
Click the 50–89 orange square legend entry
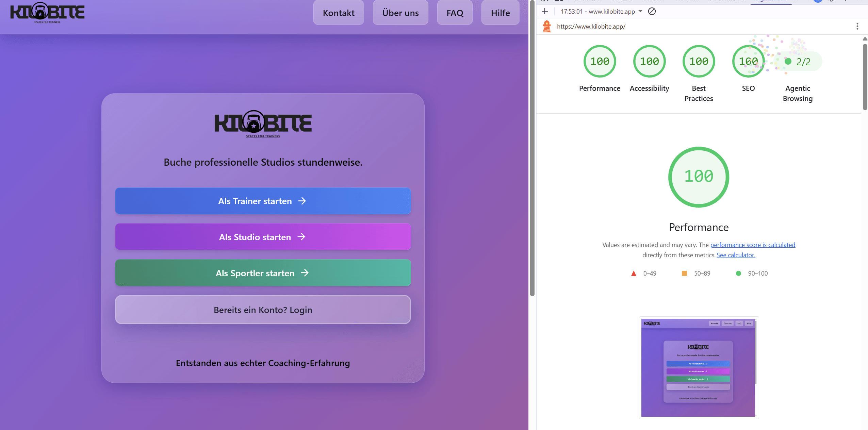696,274
